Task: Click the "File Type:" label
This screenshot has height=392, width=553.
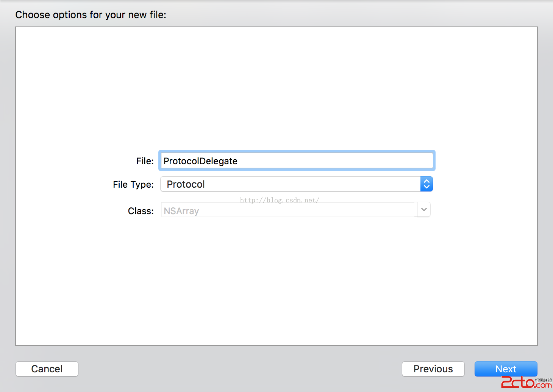Action: tap(133, 185)
